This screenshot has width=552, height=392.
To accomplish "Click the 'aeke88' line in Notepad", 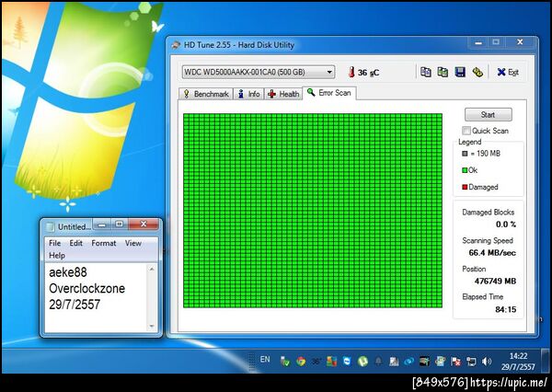I will [x=68, y=271].
